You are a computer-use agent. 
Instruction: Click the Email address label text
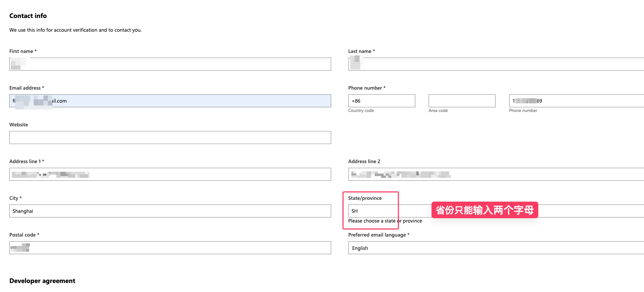tap(25, 88)
